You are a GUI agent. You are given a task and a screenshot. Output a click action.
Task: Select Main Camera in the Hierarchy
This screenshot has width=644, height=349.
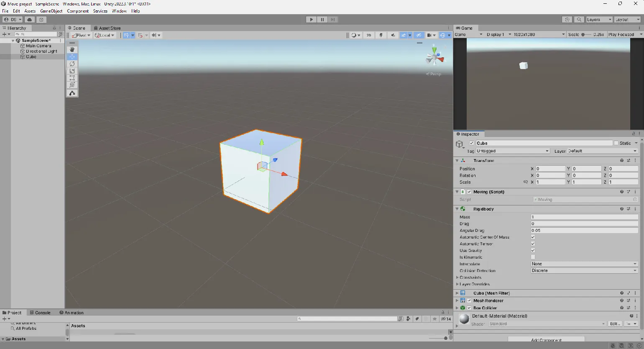[38, 46]
